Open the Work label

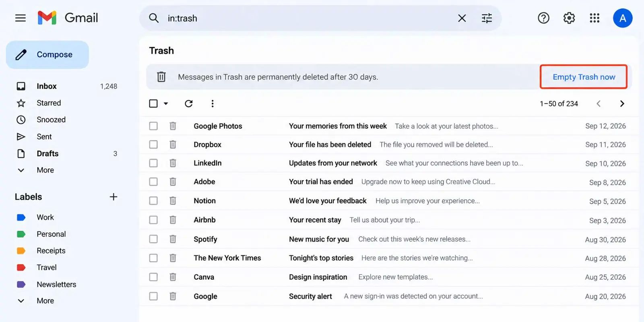click(45, 217)
